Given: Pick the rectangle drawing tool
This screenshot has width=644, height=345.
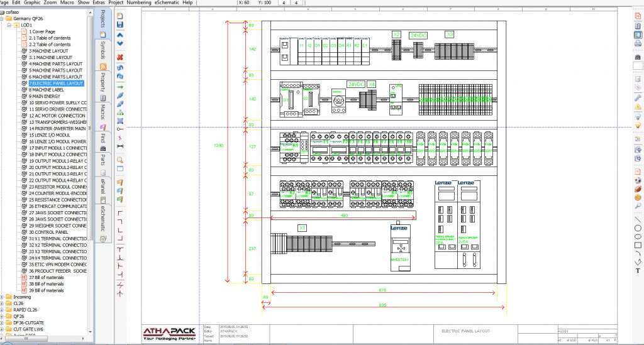Looking at the screenshot, I should click(638, 244).
